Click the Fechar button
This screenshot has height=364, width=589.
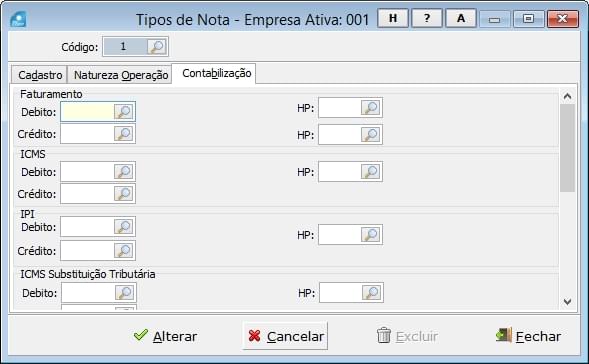(x=528, y=336)
